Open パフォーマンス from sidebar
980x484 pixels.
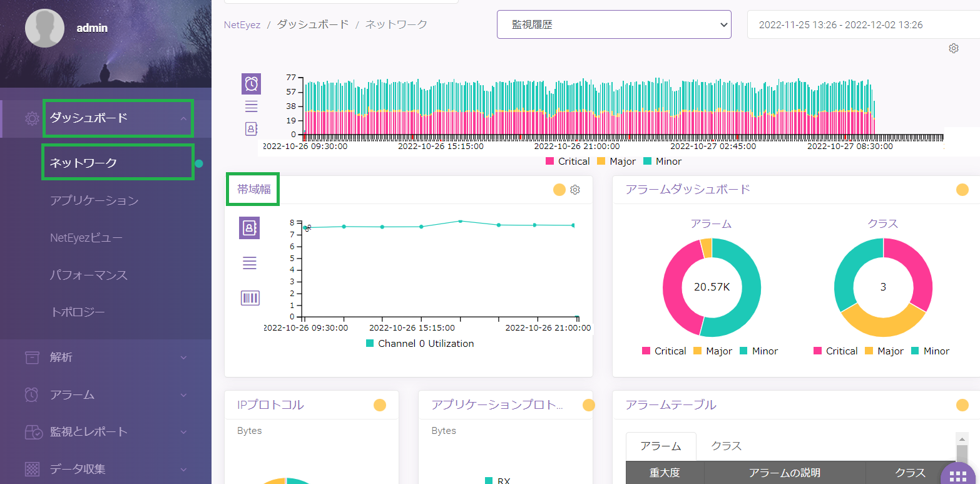click(88, 275)
